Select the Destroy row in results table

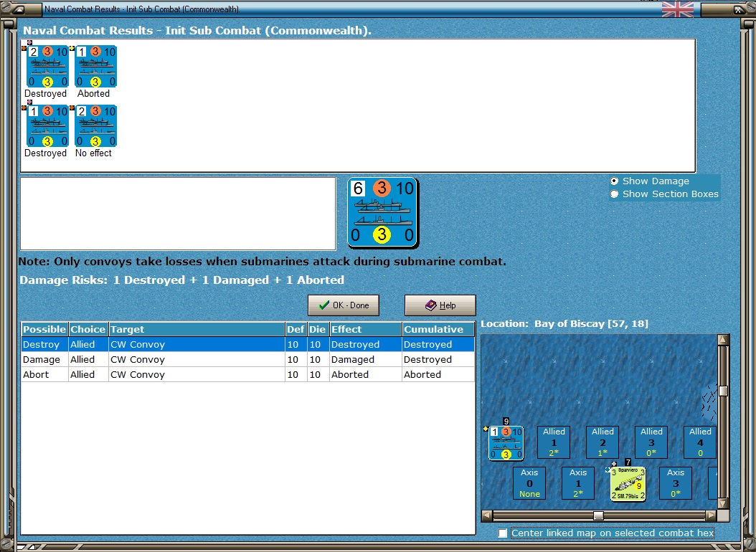[248, 344]
